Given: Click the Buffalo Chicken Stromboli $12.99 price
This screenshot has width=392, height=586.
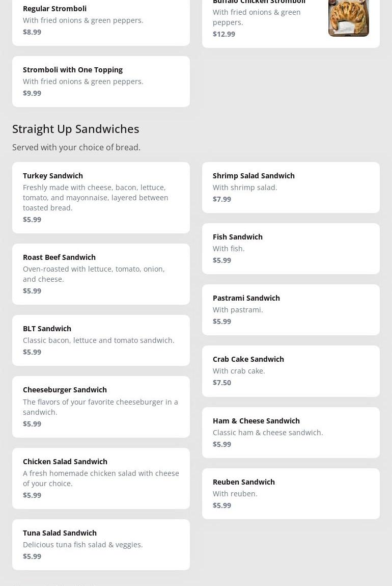Looking at the screenshot, I should [x=224, y=34].
